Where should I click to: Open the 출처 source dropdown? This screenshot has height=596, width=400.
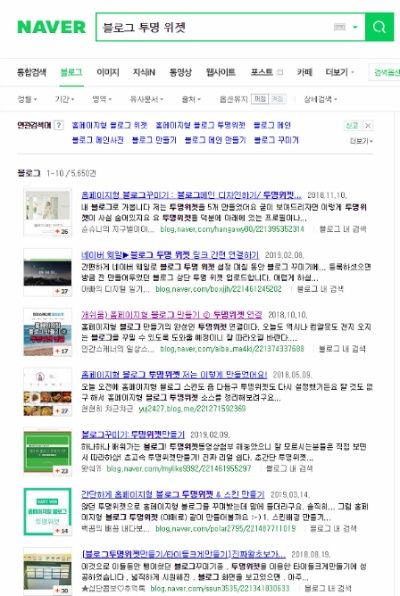point(191,99)
